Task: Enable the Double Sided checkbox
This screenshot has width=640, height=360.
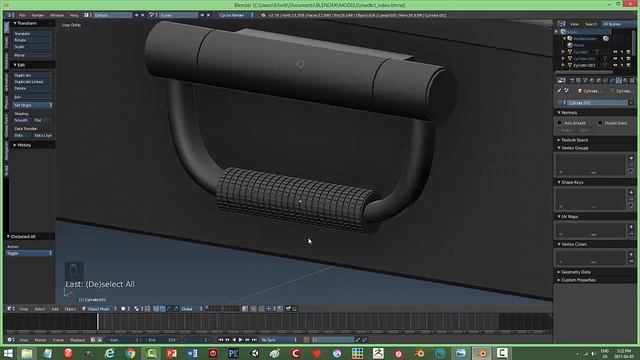Action: [600, 123]
